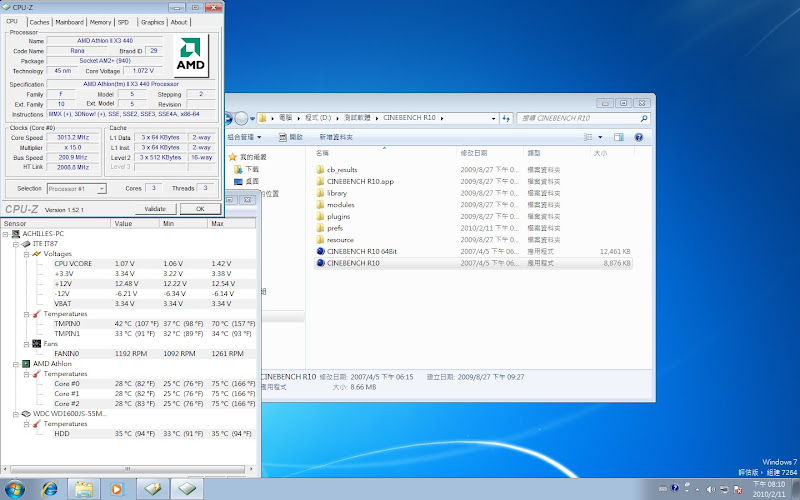800x500 pixels.
Task: Open the Explorer address bar history dropdown
Action: tap(493, 118)
